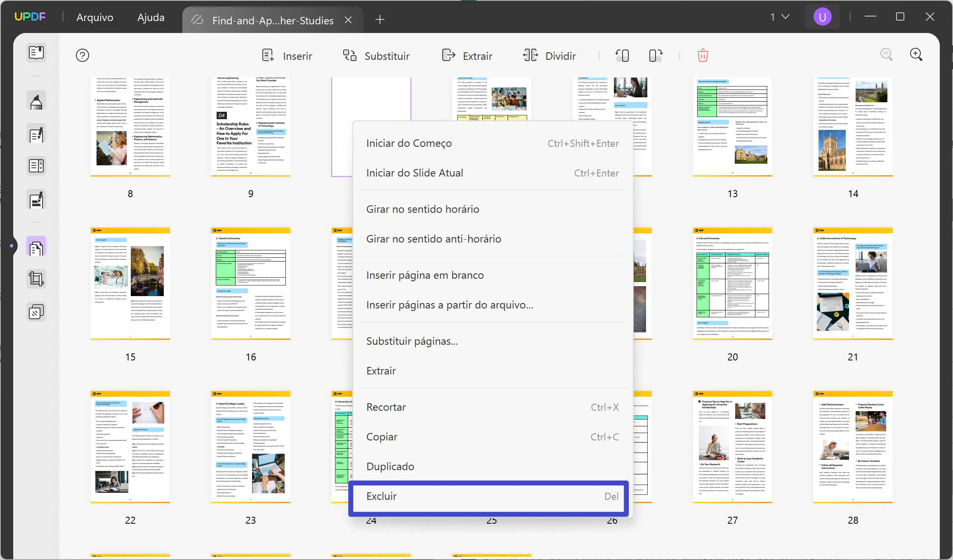
Task: Select Inserir página em branco option
Action: pos(425,275)
